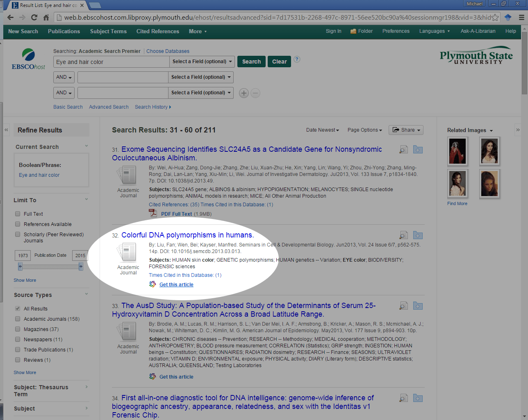Open the Cited References menu
The height and width of the screenshot is (420, 528).
pos(157,31)
